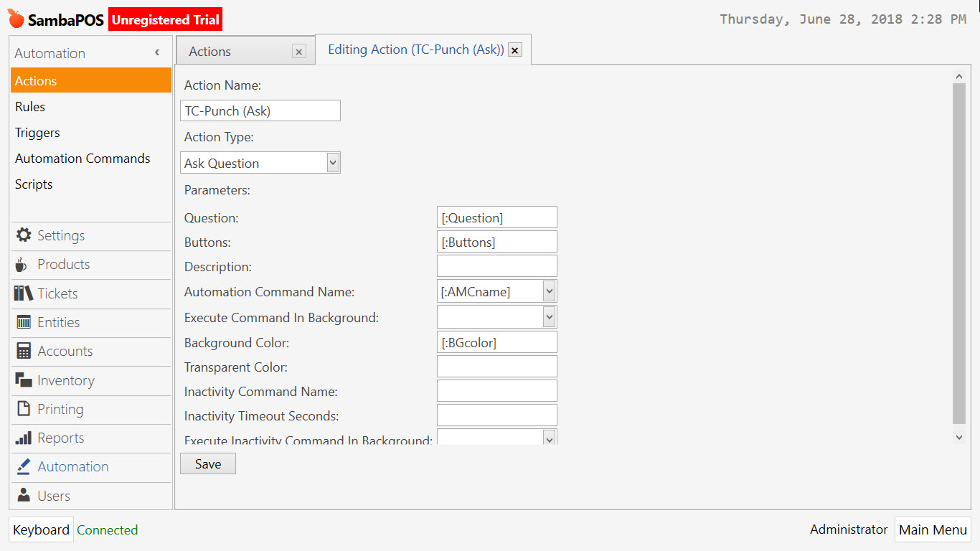Select Rules in the Automation menu
The width and height of the screenshot is (980, 551).
pyautogui.click(x=30, y=106)
